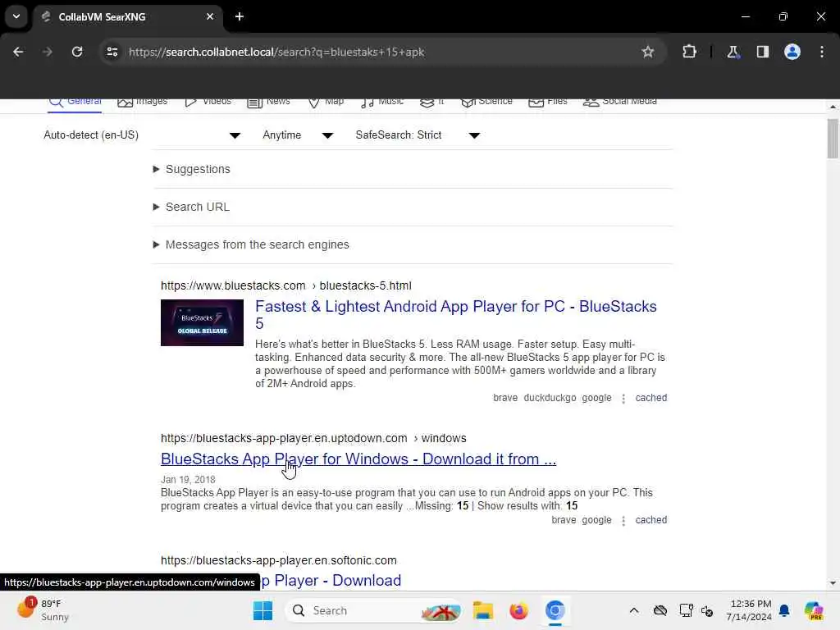Open File Explorer from the taskbar
This screenshot has height=630, width=840.
tap(482, 610)
